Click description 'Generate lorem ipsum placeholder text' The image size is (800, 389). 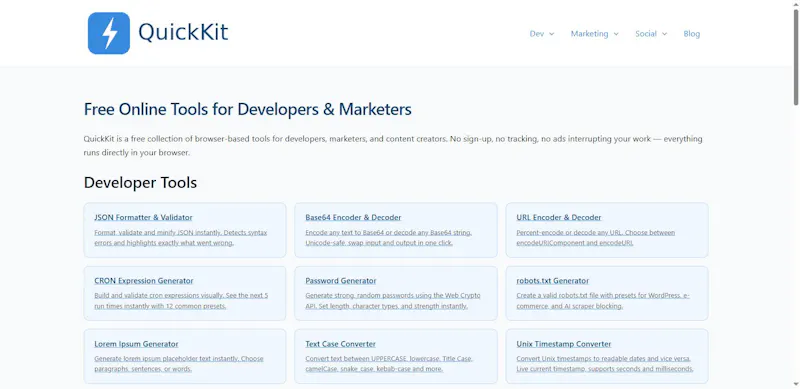click(179, 364)
